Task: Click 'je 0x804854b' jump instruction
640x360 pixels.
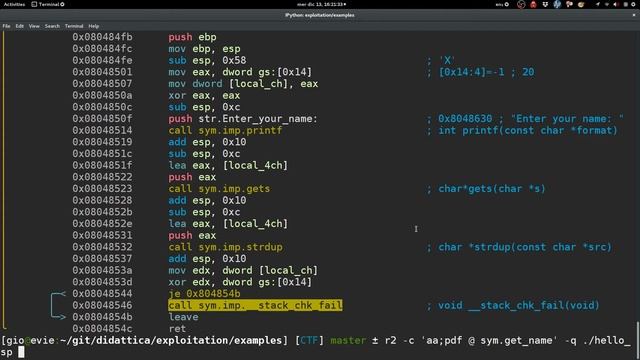Action: point(204,294)
